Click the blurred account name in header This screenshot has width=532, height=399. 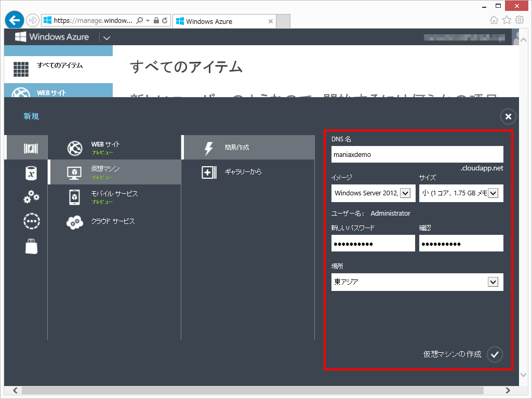click(464, 37)
